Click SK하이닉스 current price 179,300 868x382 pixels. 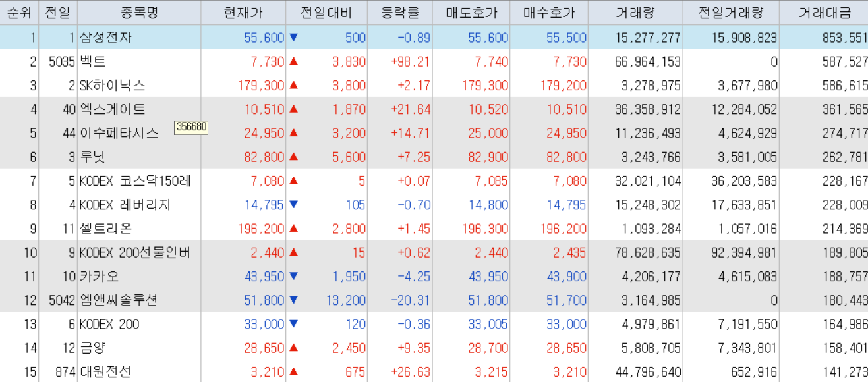tap(261, 86)
